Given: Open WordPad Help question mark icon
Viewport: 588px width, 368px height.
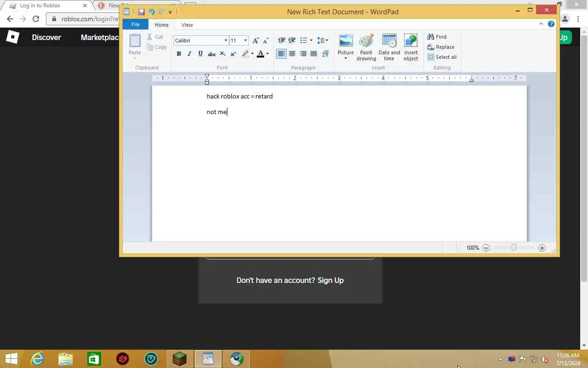Looking at the screenshot, I should pos(551,24).
